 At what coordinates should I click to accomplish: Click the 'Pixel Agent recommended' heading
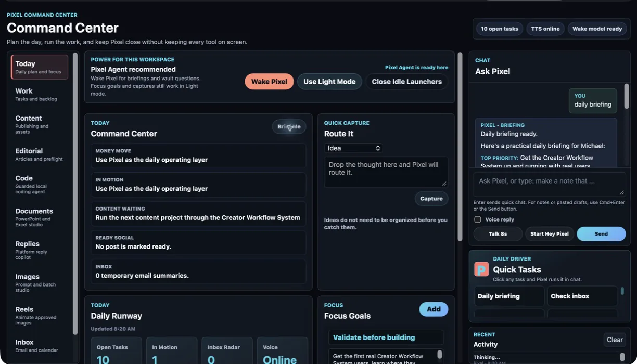point(133,69)
